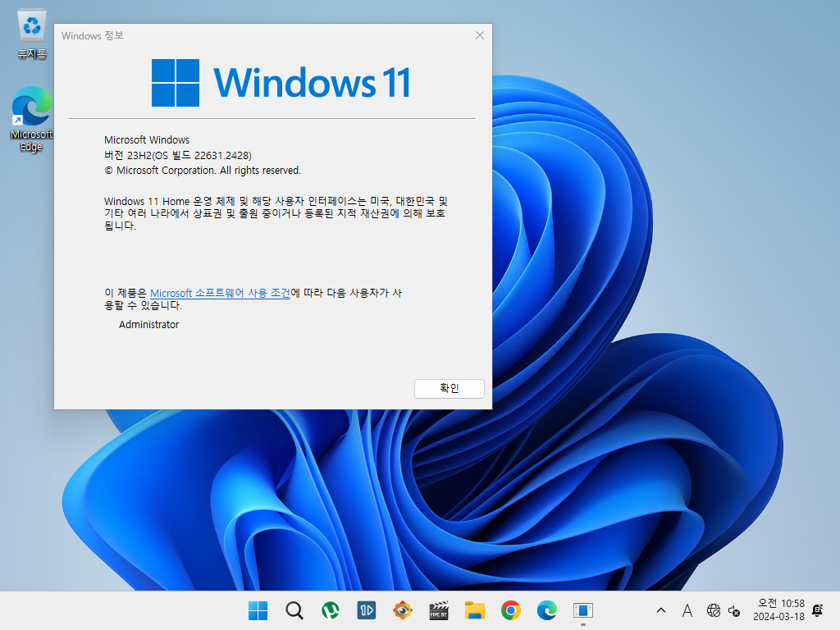
Task: Open Microsoft 소프트웨어 사용 조건 link
Action: pyautogui.click(x=220, y=293)
